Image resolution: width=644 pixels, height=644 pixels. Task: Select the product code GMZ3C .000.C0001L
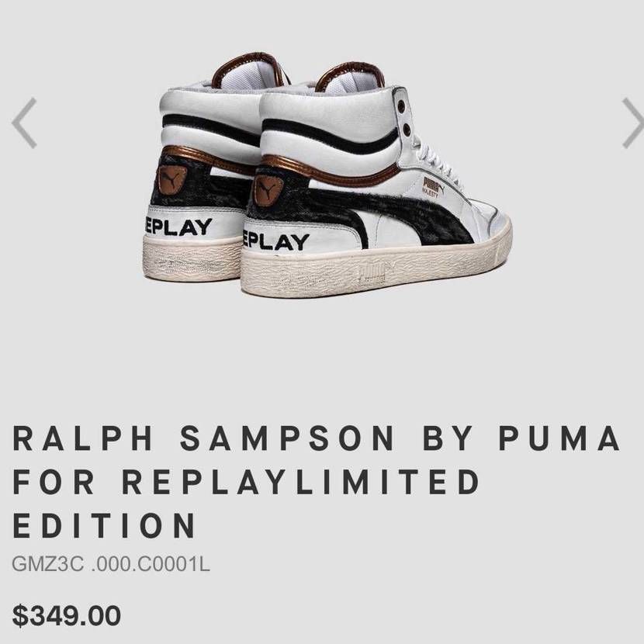[111, 564]
